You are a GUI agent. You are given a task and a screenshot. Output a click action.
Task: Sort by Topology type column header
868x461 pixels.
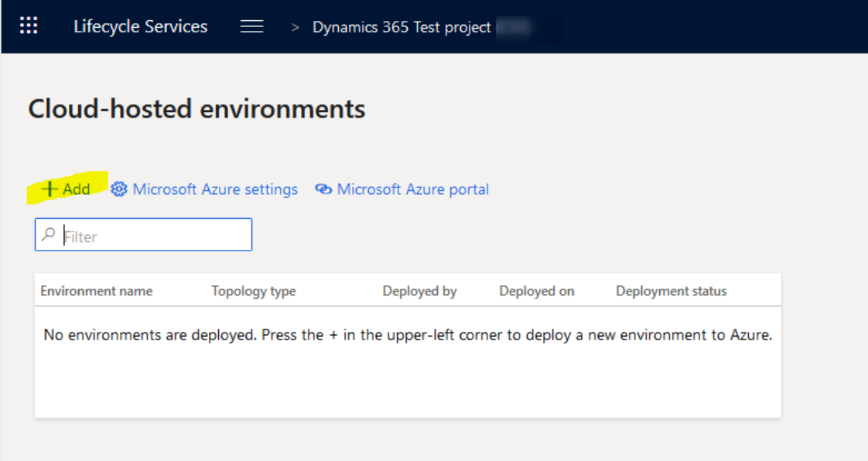[x=254, y=291]
